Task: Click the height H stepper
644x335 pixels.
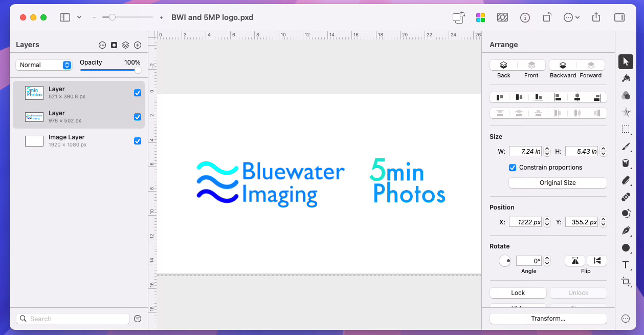Action: point(604,151)
